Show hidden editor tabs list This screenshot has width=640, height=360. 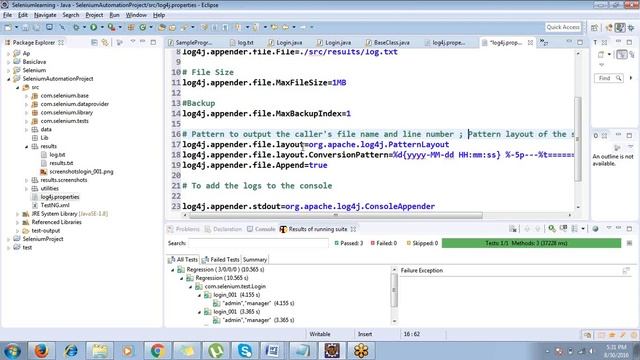point(543,42)
